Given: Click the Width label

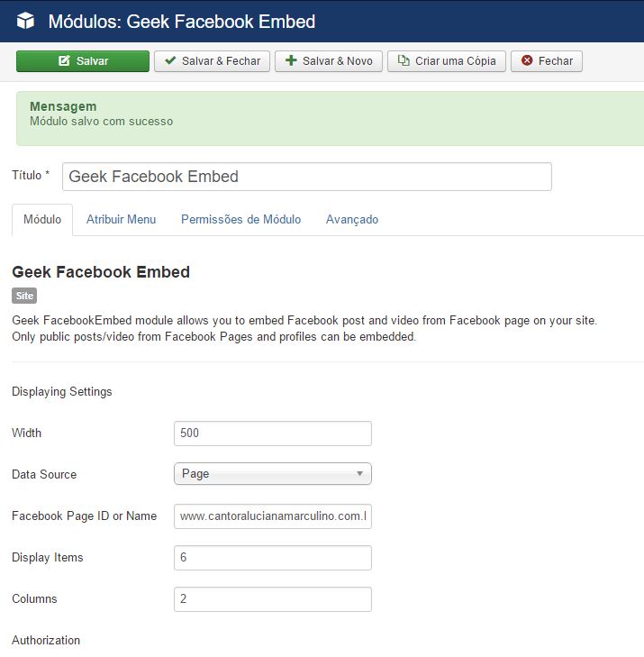Looking at the screenshot, I should pos(27,433).
